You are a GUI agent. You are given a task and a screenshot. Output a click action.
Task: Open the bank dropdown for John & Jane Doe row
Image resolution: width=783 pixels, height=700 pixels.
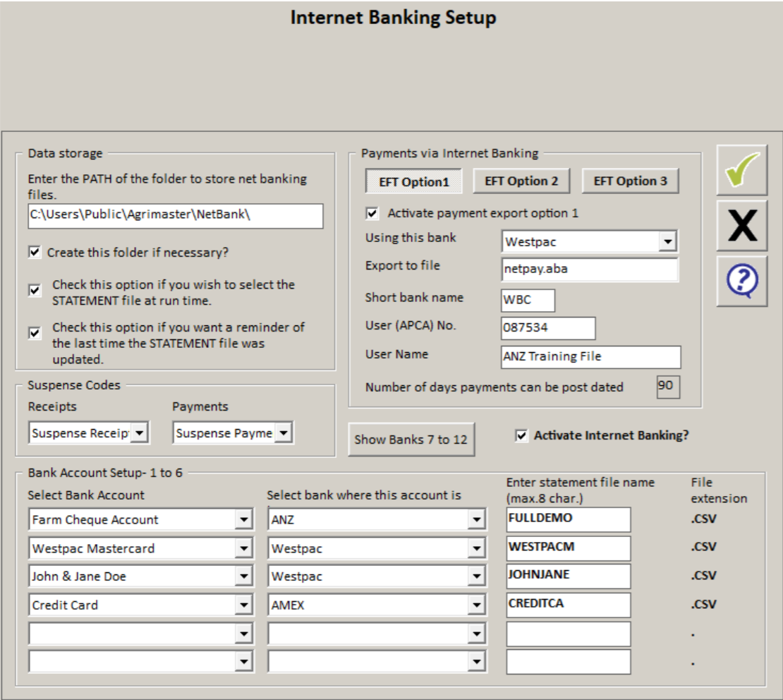[477, 576]
